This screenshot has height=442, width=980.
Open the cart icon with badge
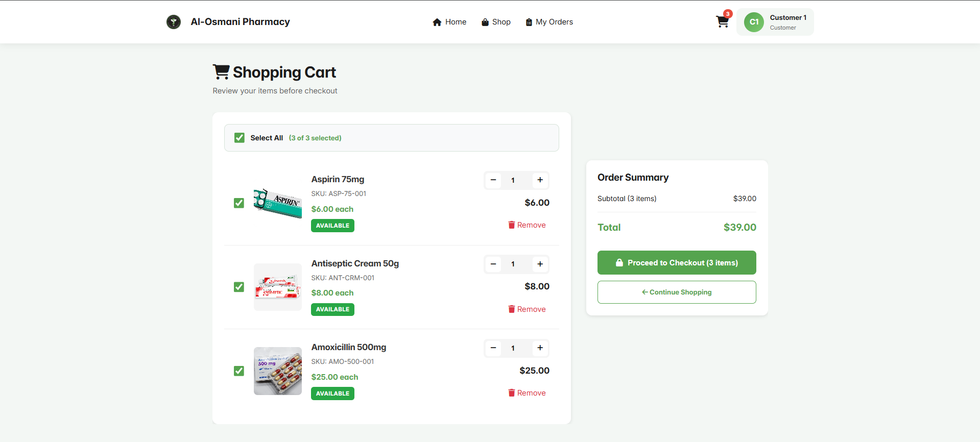[722, 22]
